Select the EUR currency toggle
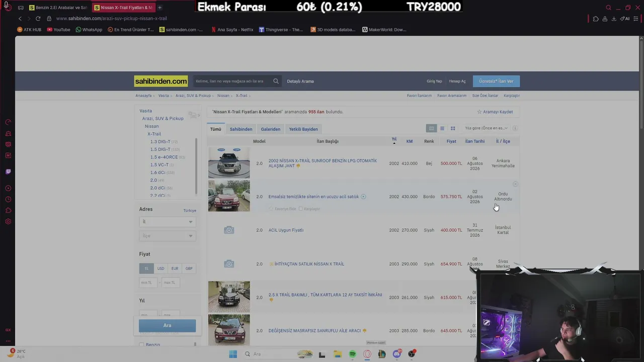The image size is (644, 362). (x=175, y=268)
